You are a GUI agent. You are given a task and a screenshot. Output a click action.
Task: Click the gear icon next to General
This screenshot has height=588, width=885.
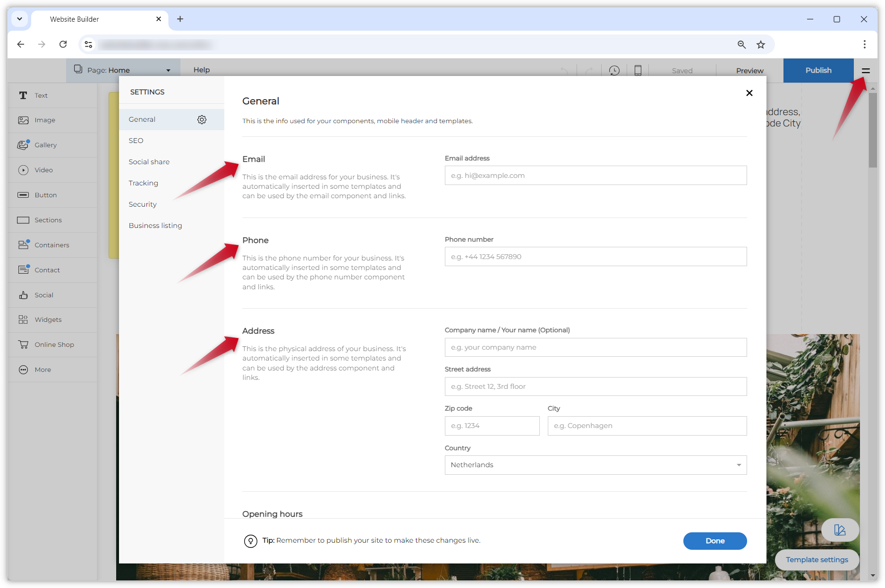[202, 120]
